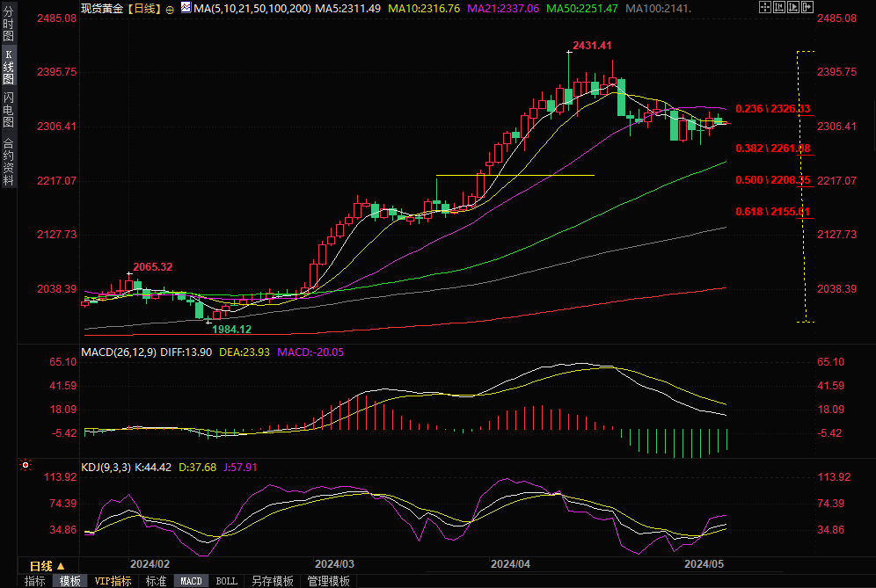Viewport: 876px width, 588px height.
Task: Click the MA21:2337.06 value
Action: (503, 9)
